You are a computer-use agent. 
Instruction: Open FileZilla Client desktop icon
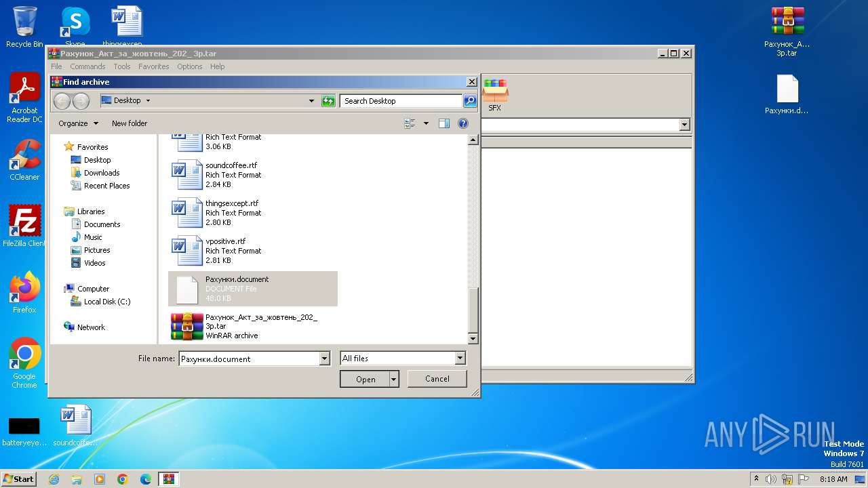(24, 226)
